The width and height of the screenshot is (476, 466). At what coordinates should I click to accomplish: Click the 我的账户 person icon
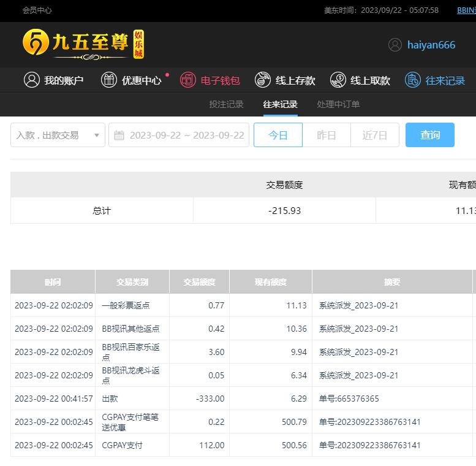[32, 80]
